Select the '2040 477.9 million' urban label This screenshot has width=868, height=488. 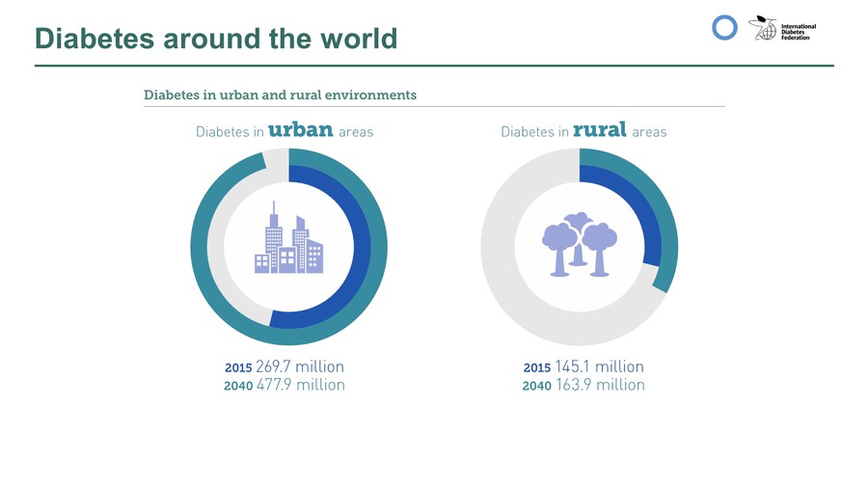coord(285,385)
